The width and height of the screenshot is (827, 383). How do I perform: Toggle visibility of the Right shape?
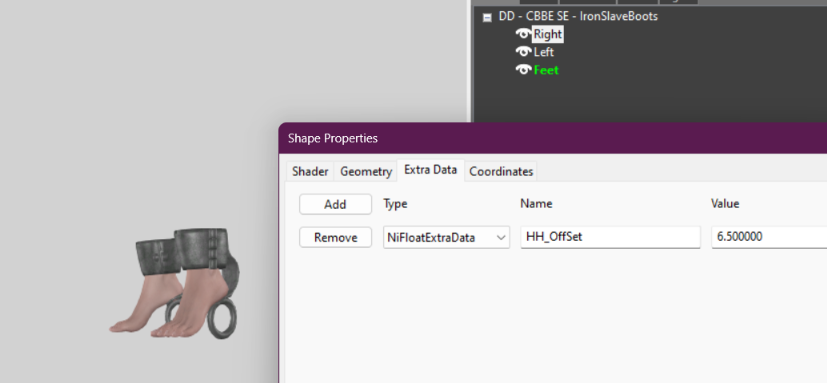523,34
